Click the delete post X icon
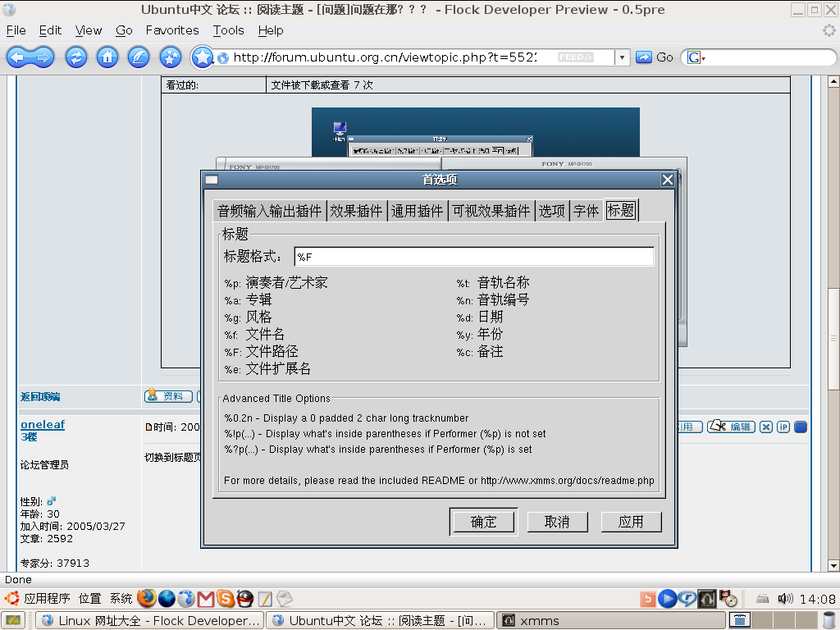Viewport: 840px width, 630px height. pos(766,427)
